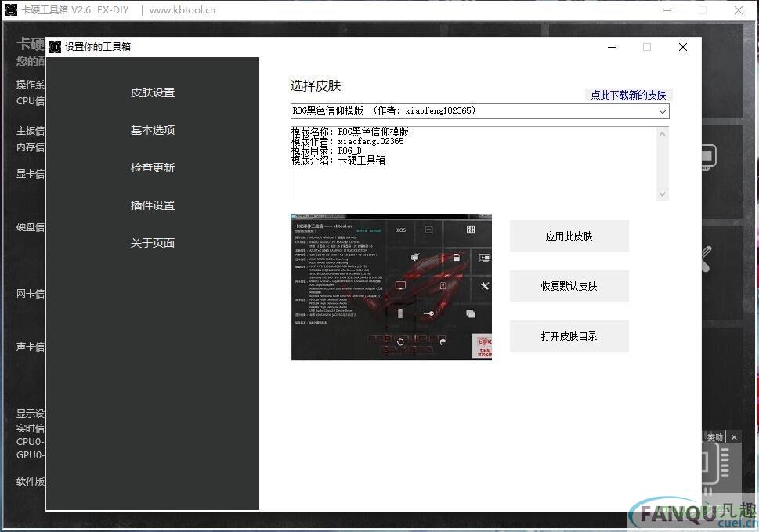Minimize the 卡硬工具箱 main window
Image resolution: width=759 pixels, height=532 pixels.
667,10
